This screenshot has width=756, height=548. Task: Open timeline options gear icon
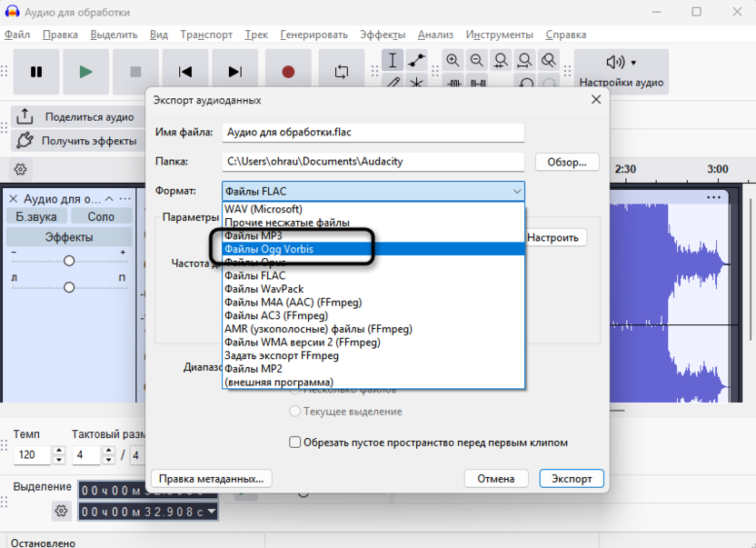coord(20,169)
